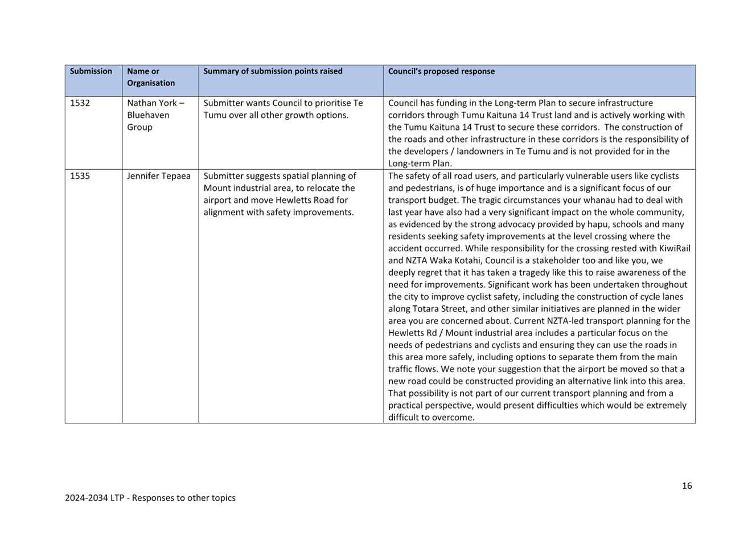Click the name 'Nathan York – Bluehaven Group'
The image size is (756, 535).
tap(155, 115)
